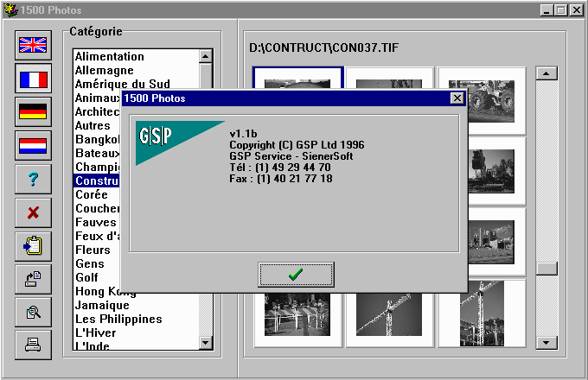The width and height of the screenshot is (588, 380).
Task: Select Golf category from the list
Action: coord(89,277)
